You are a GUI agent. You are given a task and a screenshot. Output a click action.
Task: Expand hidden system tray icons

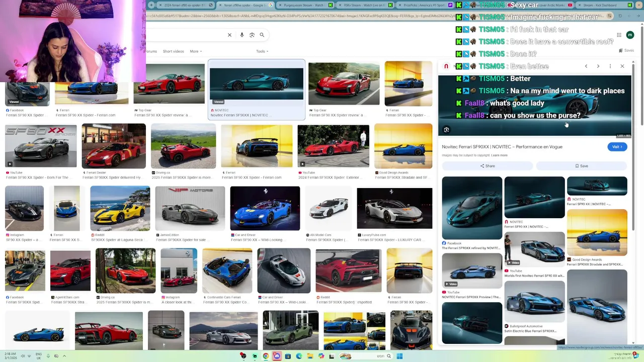click(x=64, y=356)
